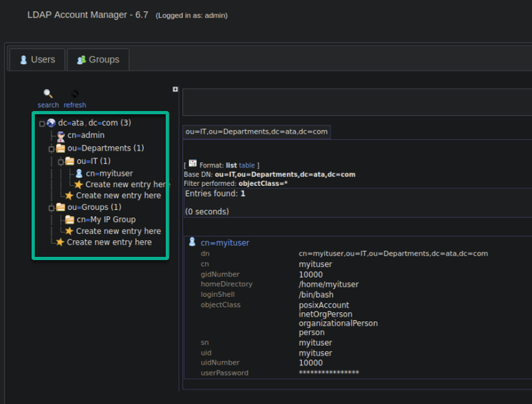
Task: Click the cn=myituser user icon in tree
Action: (x=79, y=174)
